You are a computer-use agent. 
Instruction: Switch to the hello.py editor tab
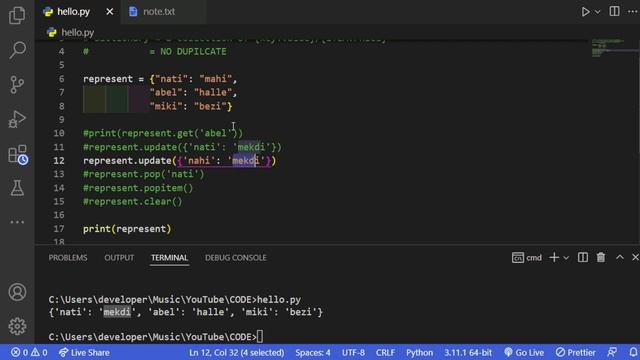click(73, 11)
